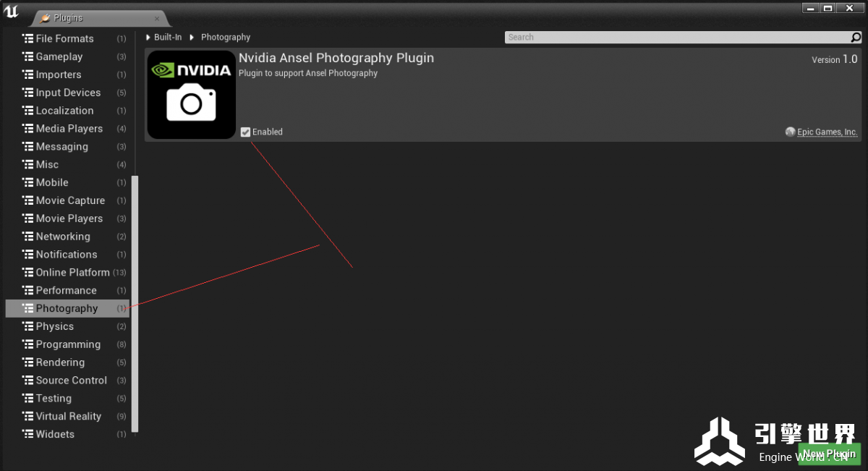
Task: Click the arrow before Photography breadcrumb
Action: click(192, 37)
